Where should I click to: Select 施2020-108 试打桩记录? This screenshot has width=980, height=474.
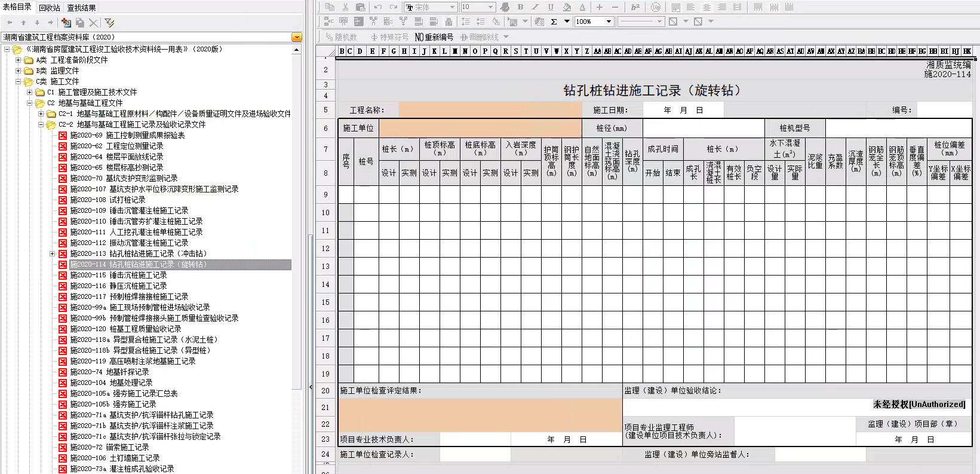point(108,200)
